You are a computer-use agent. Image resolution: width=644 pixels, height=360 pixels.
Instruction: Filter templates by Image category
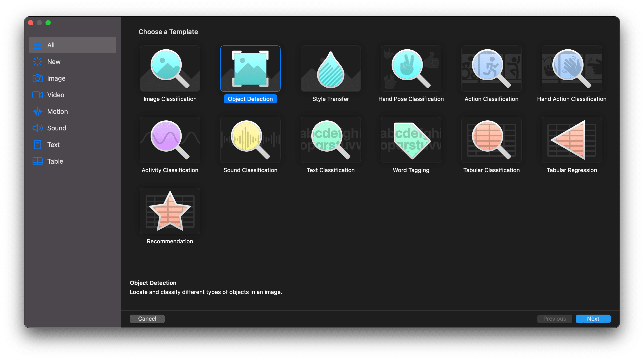tap(56, 78)
